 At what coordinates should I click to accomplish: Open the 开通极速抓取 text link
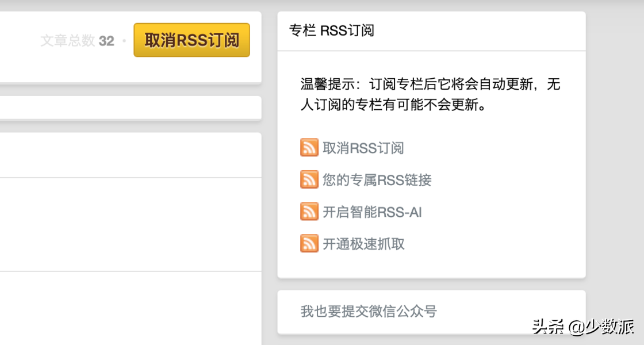[364, 244]
